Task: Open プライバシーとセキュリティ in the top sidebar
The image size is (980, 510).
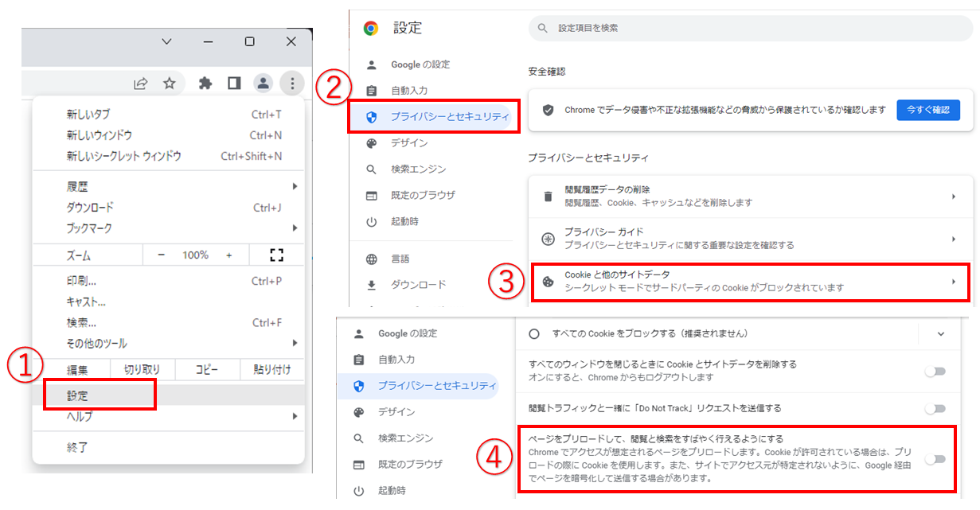Action: coord(435,116)
